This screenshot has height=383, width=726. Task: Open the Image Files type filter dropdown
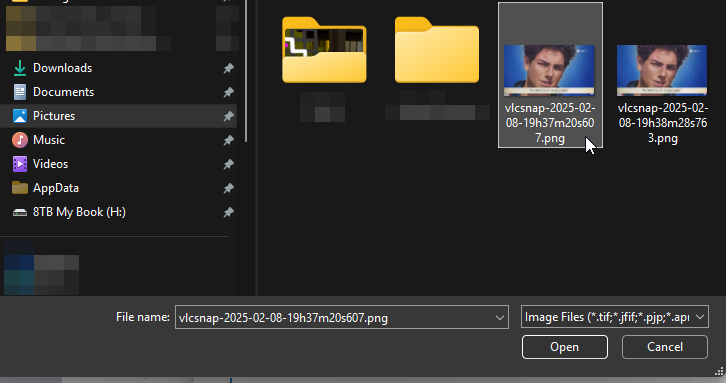(614, 317)
